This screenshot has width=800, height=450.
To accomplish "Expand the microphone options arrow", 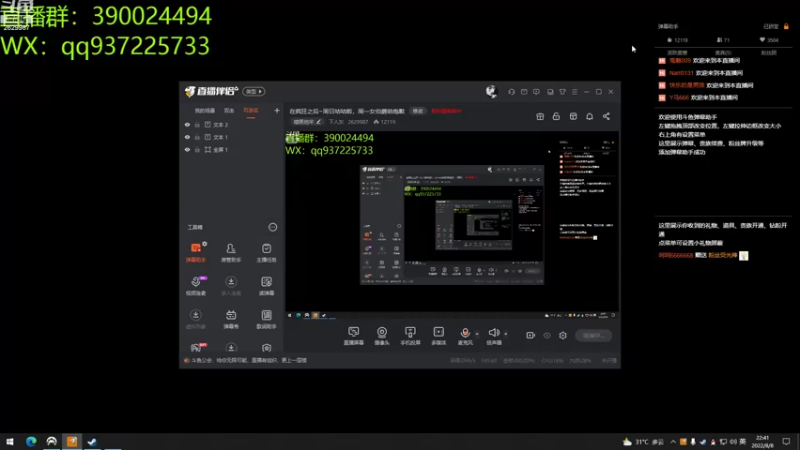I will tap(477, 334).
